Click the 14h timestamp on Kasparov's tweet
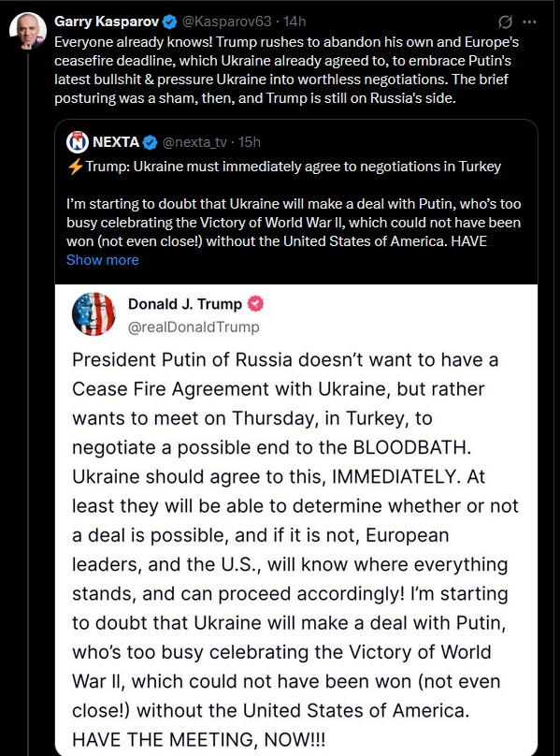The width and height of the screenshot is (560, 756). tap(294, 22)
